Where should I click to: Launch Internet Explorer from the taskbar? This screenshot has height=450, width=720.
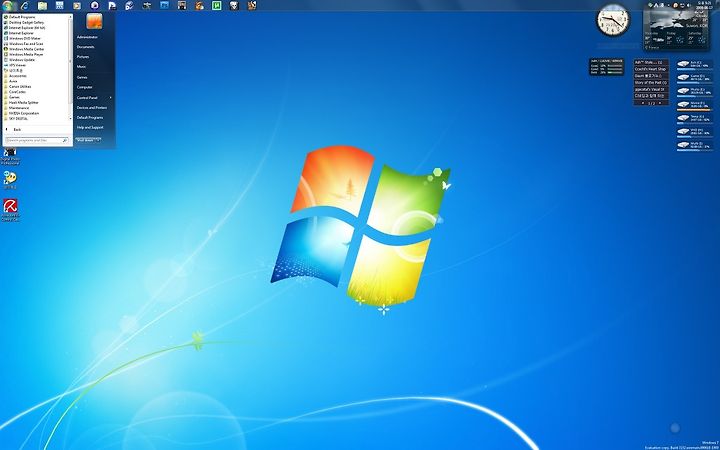point(24,6)
